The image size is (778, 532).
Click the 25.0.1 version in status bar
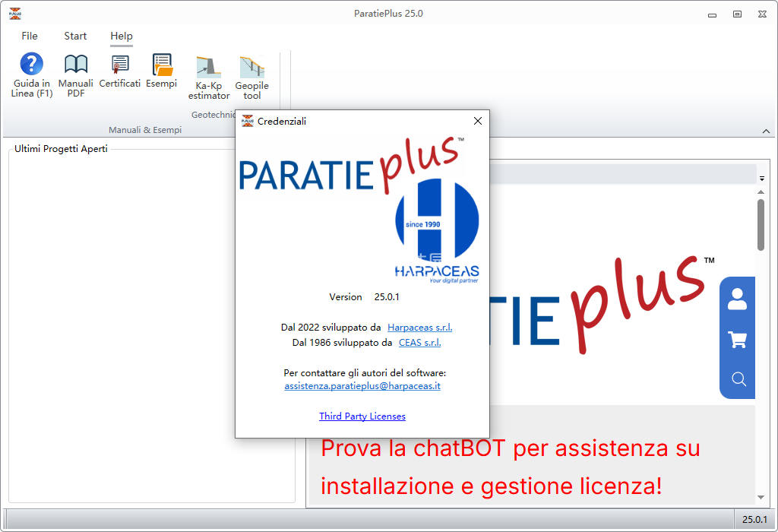coord(754,519)
